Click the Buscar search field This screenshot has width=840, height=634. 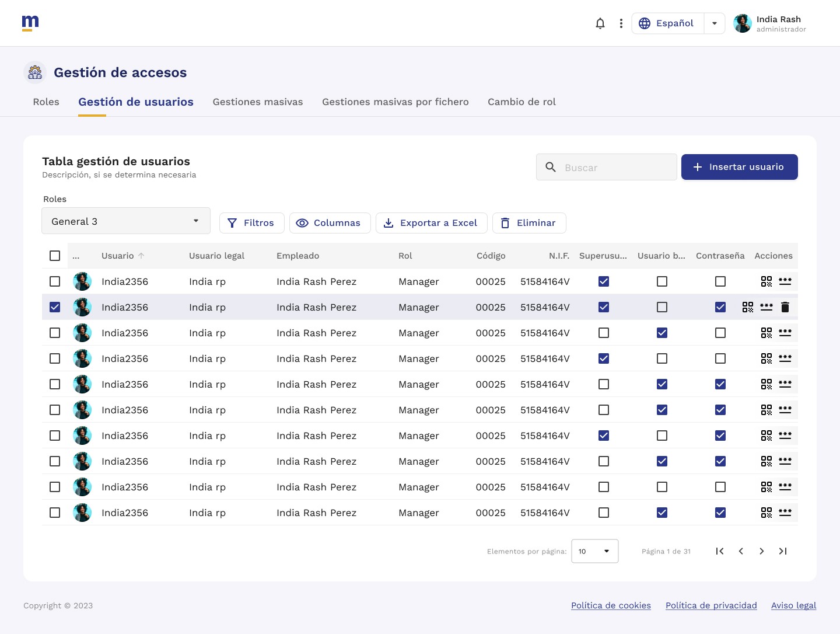pyautogui.click(x=607, y=167)
